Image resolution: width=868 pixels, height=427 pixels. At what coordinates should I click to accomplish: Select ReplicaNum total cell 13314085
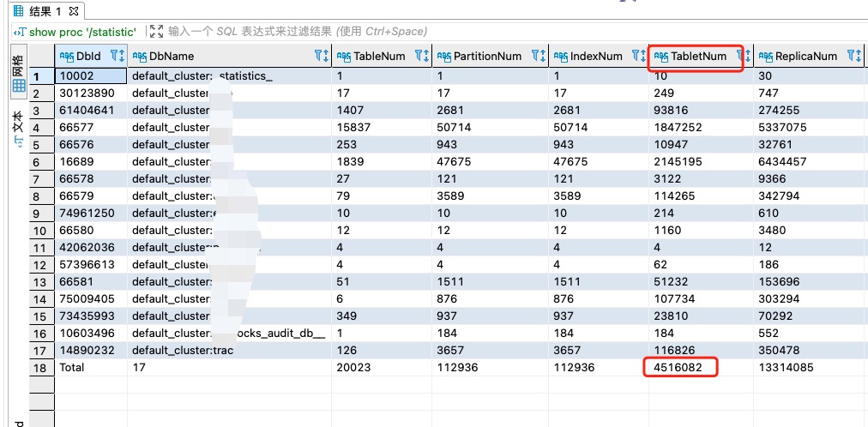tap(809, 367)
